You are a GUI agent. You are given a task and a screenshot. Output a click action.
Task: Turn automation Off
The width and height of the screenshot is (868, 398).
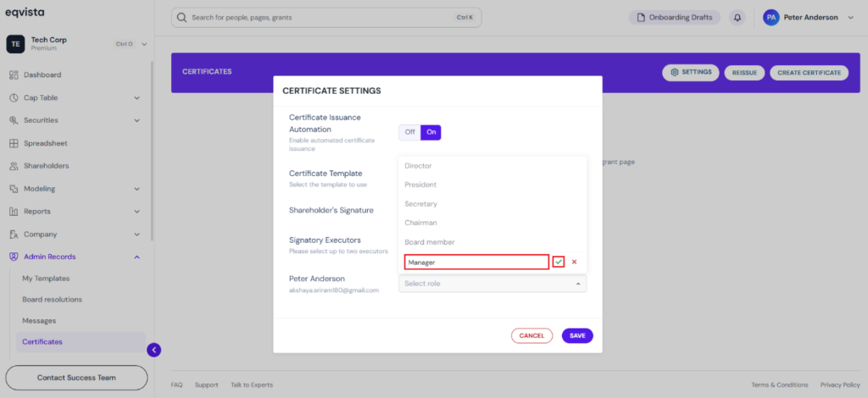coord(409,133)
